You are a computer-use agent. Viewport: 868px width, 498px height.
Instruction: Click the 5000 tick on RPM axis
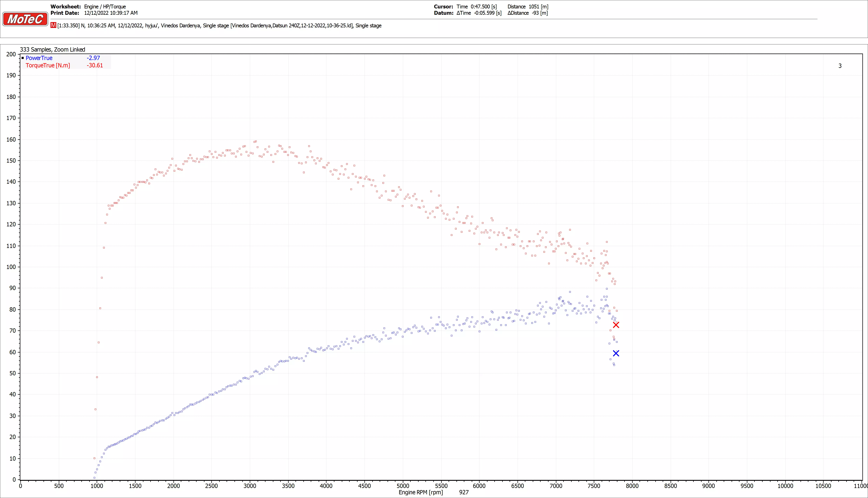click(x=403, y=486)
